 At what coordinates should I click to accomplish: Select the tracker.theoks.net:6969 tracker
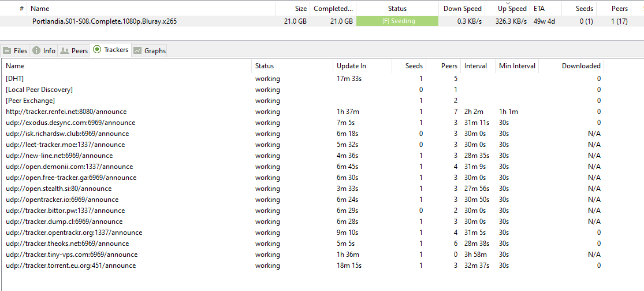click(x=303, y=244)
